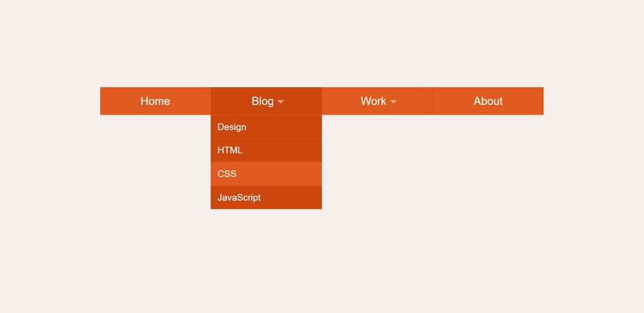Image resolution: width=644 pixels, height=313 pixels.
Task: Click the highlighted CSS submenu item
Action: point(266,174)
